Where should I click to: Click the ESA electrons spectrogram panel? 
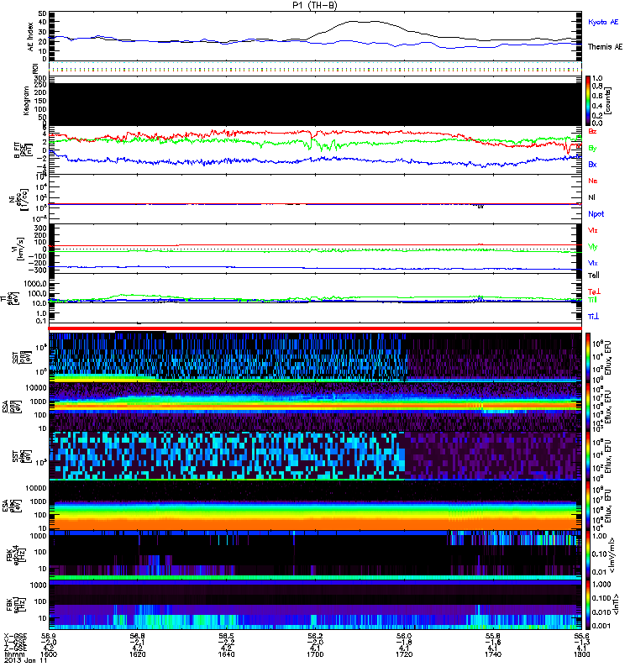click(315, 505)
